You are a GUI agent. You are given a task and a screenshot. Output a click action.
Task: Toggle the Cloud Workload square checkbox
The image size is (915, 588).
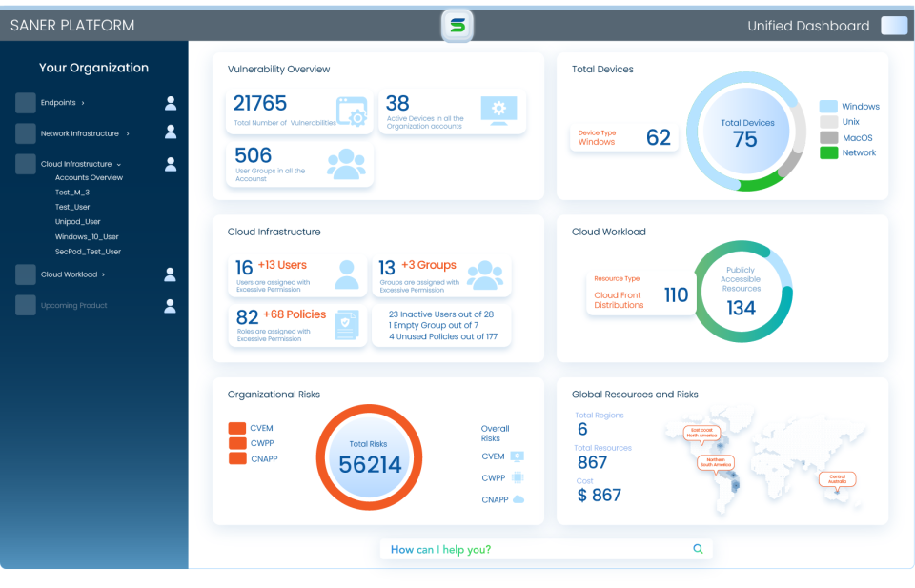point(26,274)
